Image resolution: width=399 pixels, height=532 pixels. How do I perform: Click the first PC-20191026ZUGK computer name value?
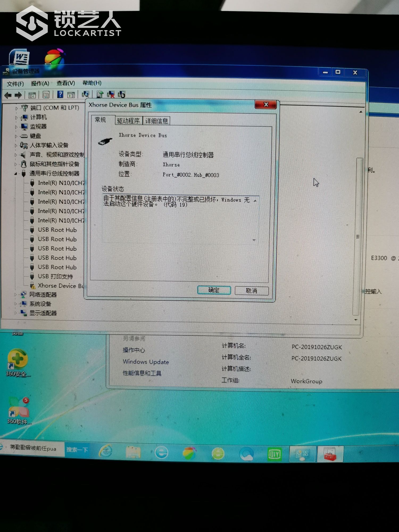click(x=317, y=347)
